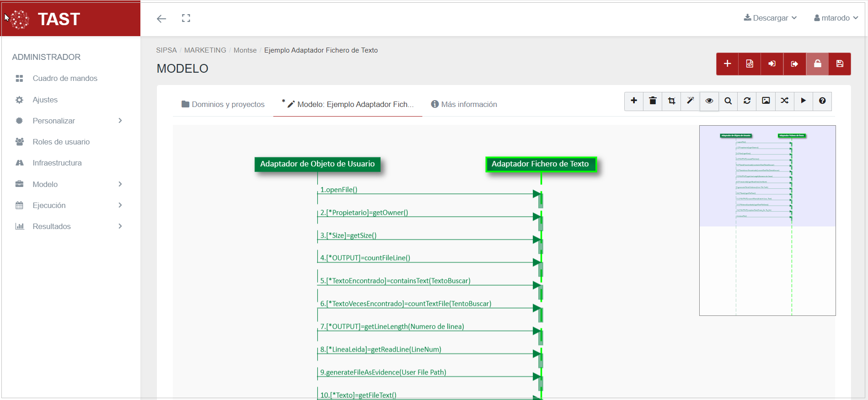The image size is (868, 400).
Task: Click the refresh arrows icon
Action: click(x=747, y=101)
